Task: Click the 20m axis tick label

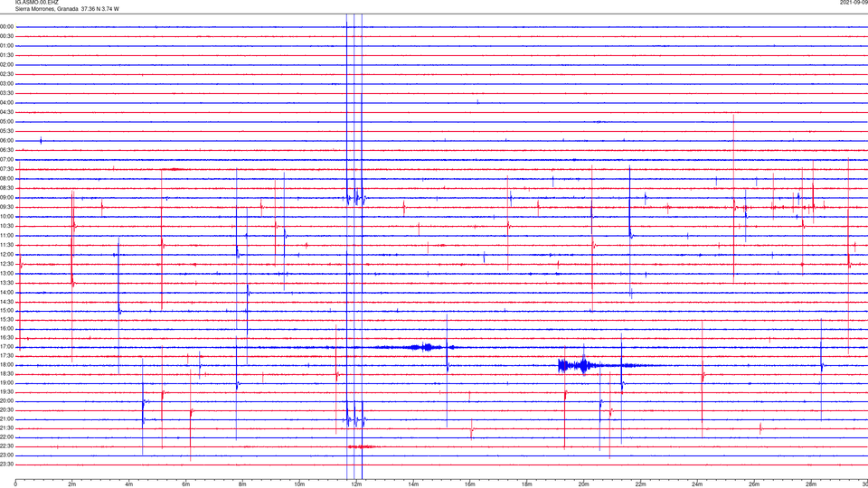Action: [x=583, y=484]
